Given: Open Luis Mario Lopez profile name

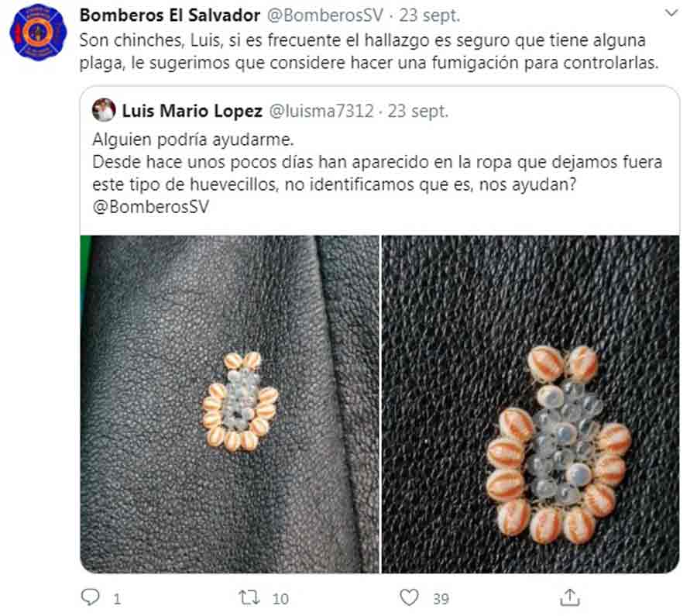Looking at the screenshot, I should click(192, 111).
